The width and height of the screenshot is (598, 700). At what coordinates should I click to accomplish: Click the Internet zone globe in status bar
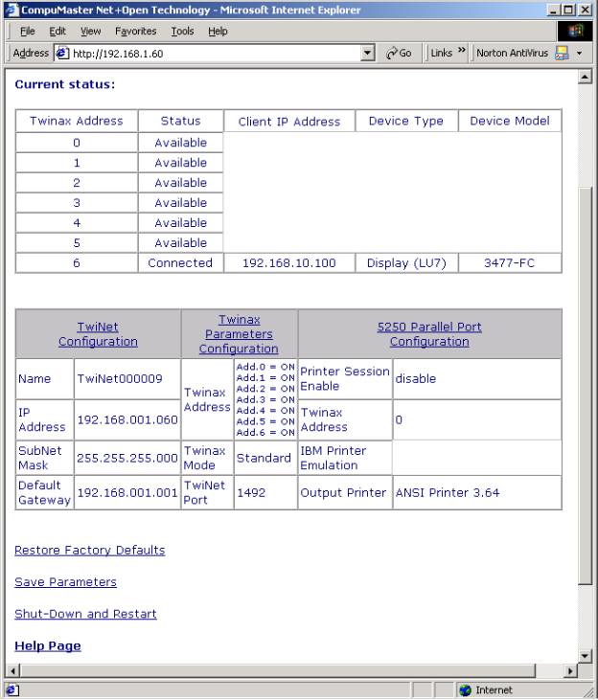[x=467, y=690]
